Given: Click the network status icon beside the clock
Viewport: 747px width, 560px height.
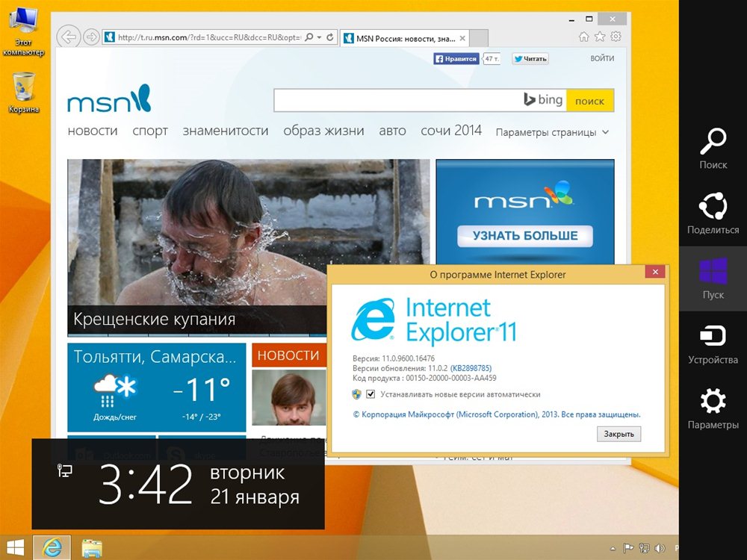Looking at the screenshot, I should [64, 471].
